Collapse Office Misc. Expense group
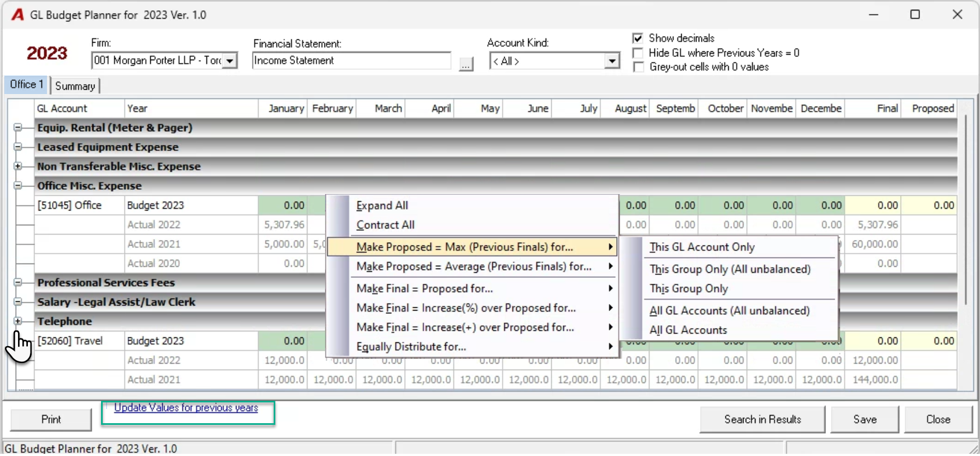980x456 pixels. coord(17,185)
